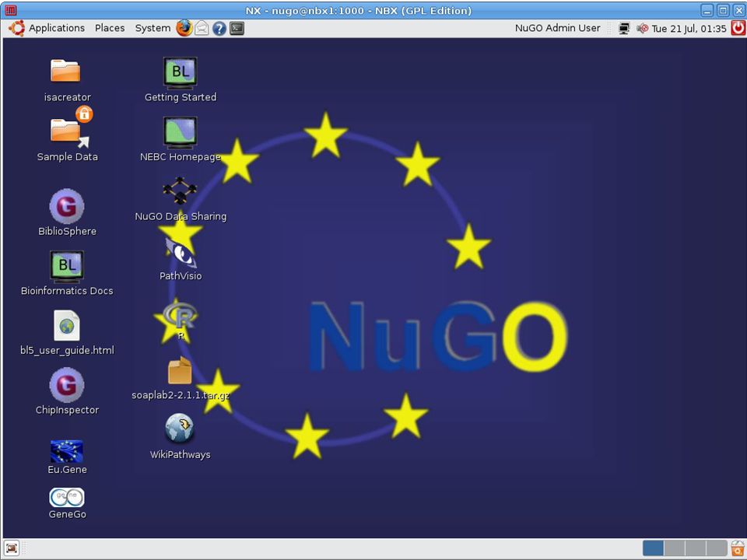747x560 pixels.
Task: Open the Eu.Gene flag icon
Action: pyautogui.click(x=67, y=451)
